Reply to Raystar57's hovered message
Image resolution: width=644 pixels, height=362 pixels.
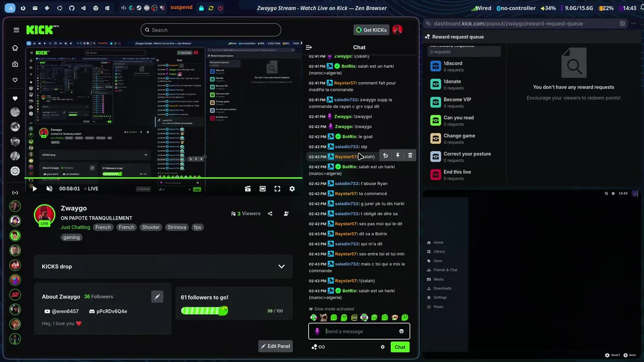tap(385, 156)
